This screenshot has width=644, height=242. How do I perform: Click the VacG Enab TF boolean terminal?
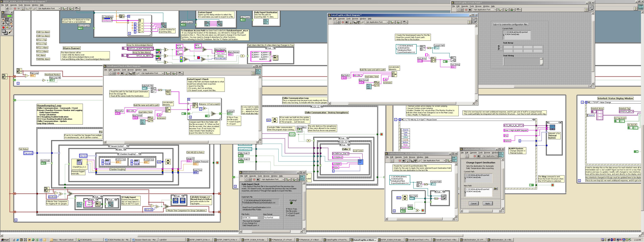tap(43, 163)
